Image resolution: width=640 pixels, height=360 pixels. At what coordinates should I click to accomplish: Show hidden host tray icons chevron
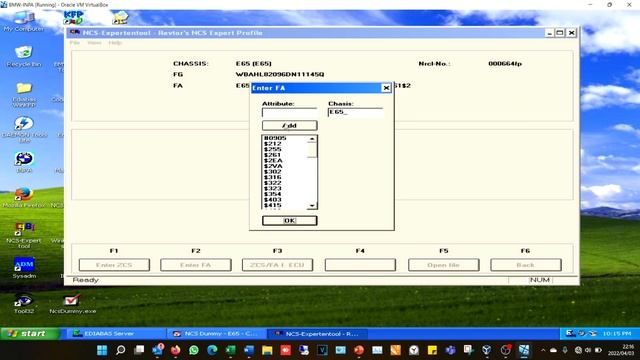543,350
